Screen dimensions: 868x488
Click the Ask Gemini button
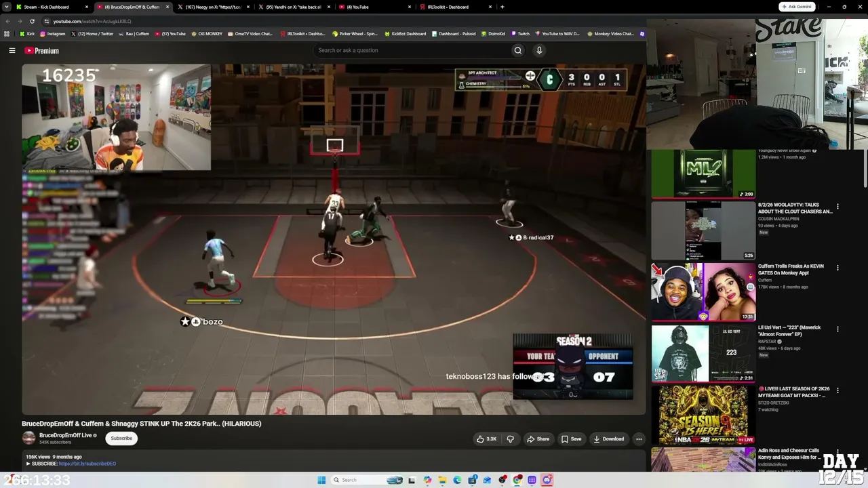[797, 7]
